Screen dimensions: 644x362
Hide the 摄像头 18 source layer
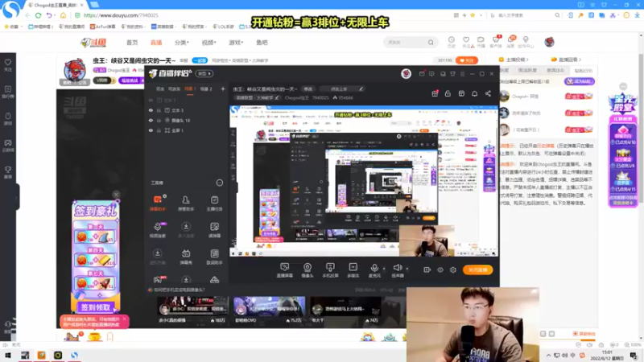click(151, 120)
